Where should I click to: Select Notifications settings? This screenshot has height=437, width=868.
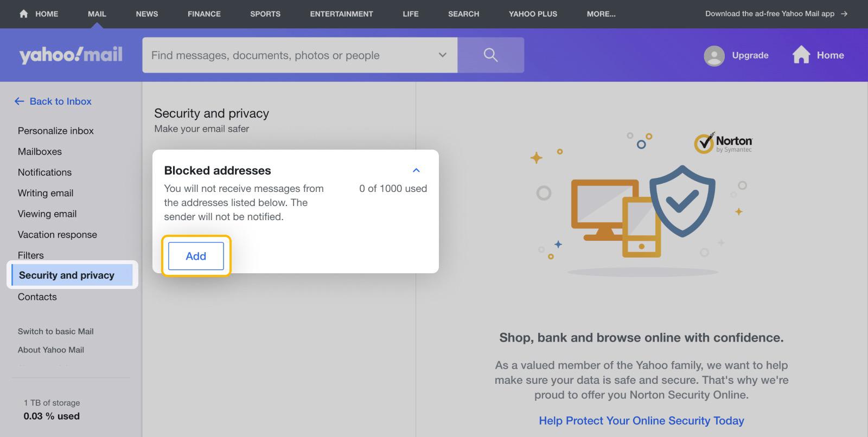[44, 172]
